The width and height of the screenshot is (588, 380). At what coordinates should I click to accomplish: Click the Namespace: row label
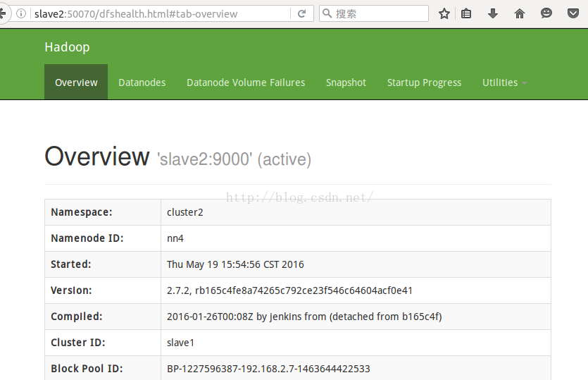click(x=82, y=212)
